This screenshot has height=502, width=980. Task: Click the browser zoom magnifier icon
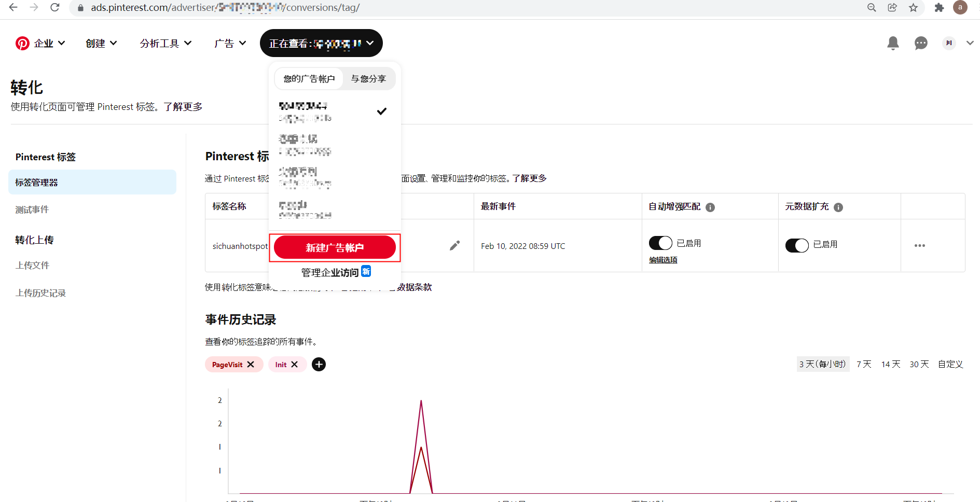(872, 7)
